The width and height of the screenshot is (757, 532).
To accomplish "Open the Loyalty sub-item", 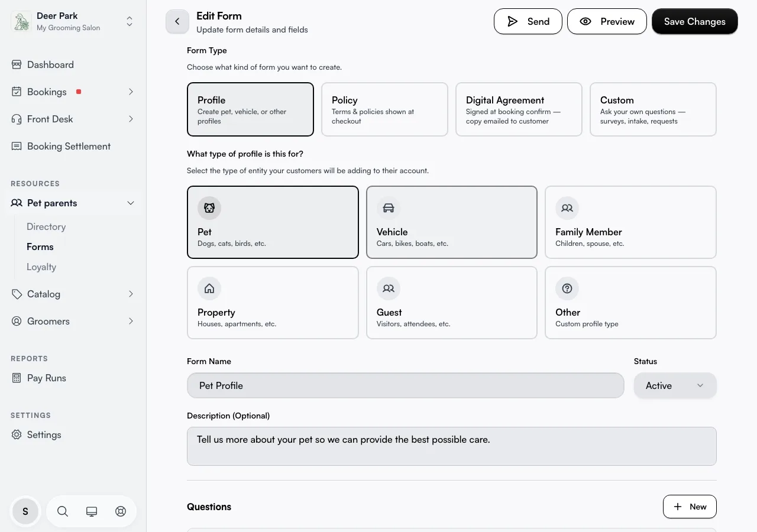I will [41, 267].
